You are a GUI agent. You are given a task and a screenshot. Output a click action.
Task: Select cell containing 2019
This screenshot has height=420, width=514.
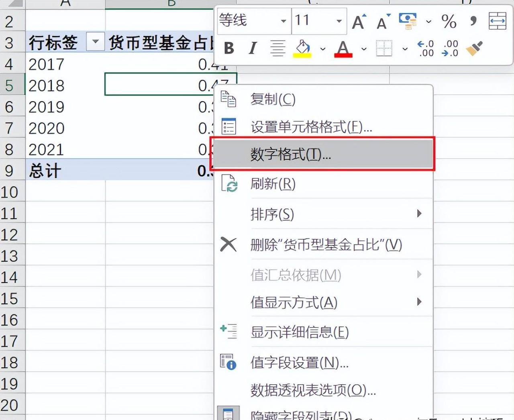[x=65, y=106]
